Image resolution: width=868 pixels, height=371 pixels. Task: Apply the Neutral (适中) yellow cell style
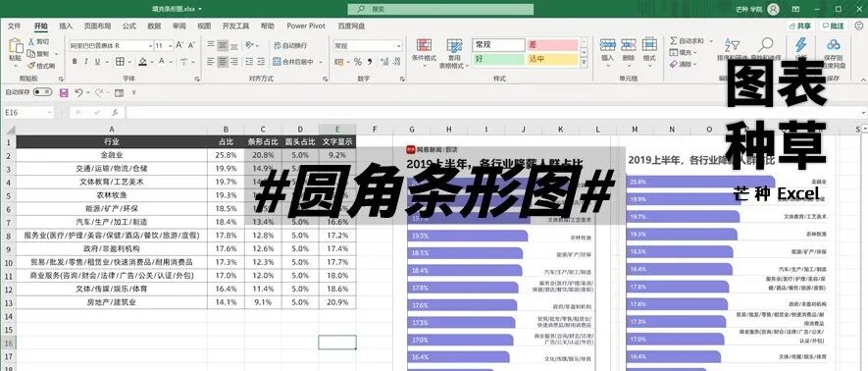click(x=553, y=59)
